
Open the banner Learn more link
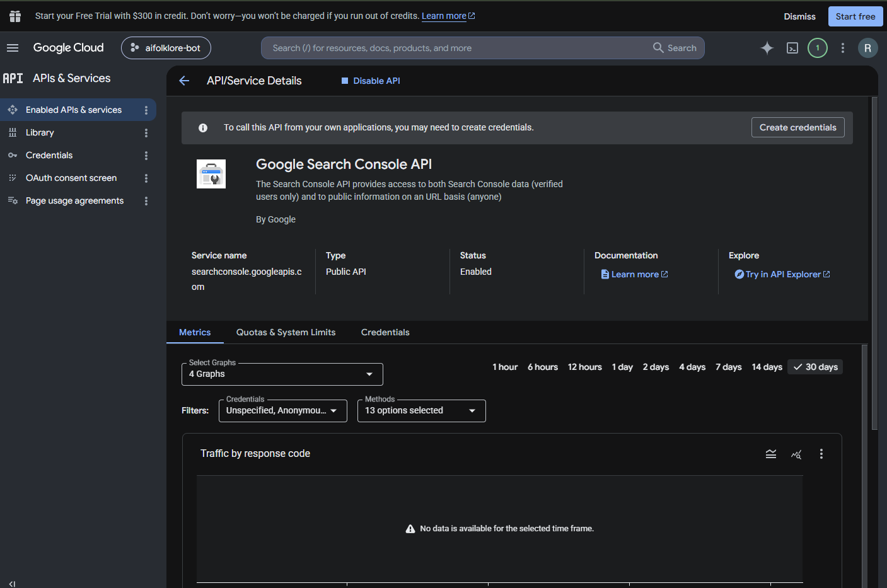(x=448, y=16)
